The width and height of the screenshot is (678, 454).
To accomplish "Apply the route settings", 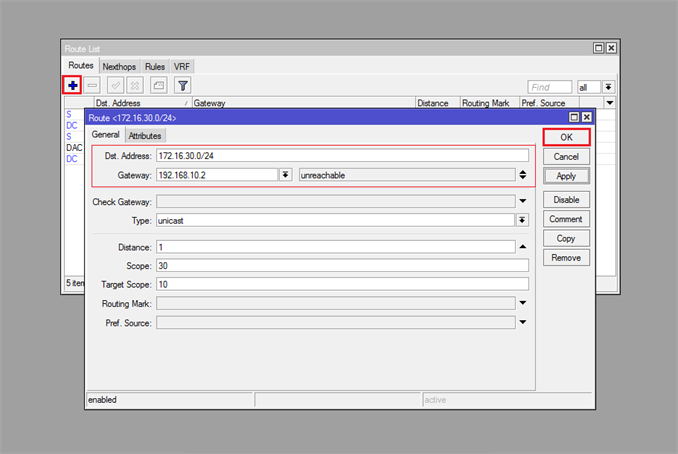I will [x=566, y=176].
